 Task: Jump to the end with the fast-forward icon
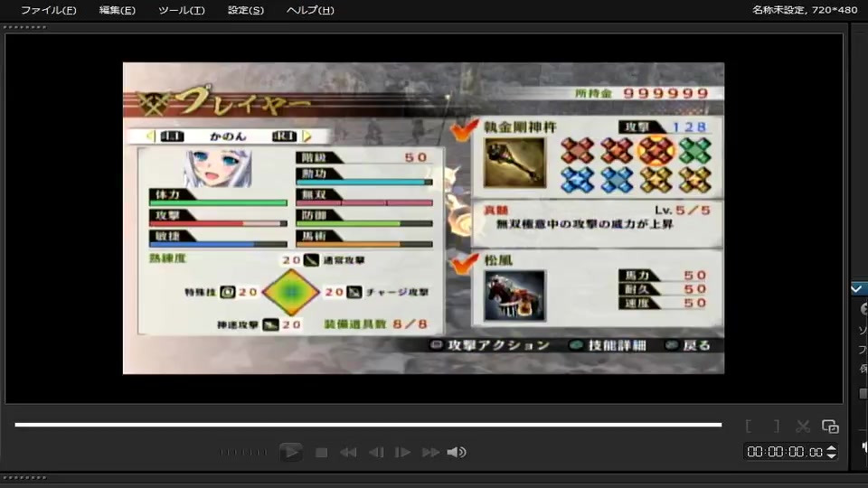click(x=430, y=453)
